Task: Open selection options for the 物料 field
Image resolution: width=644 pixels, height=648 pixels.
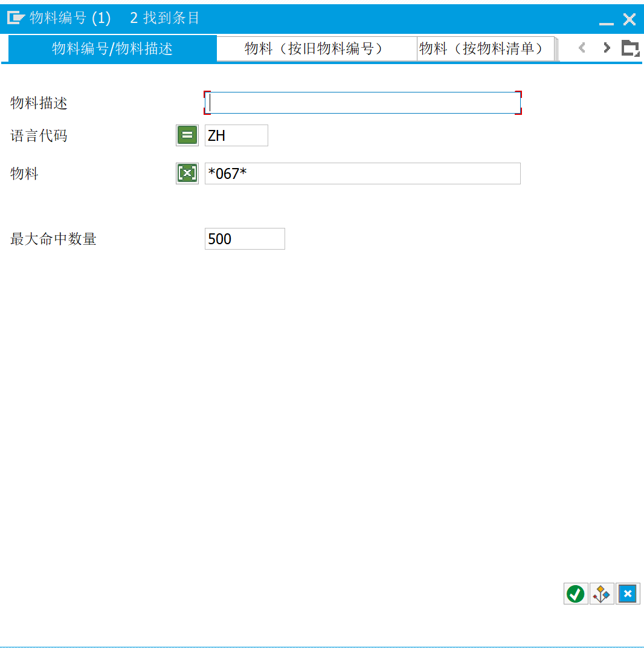Action: click(x=187, y=173)
